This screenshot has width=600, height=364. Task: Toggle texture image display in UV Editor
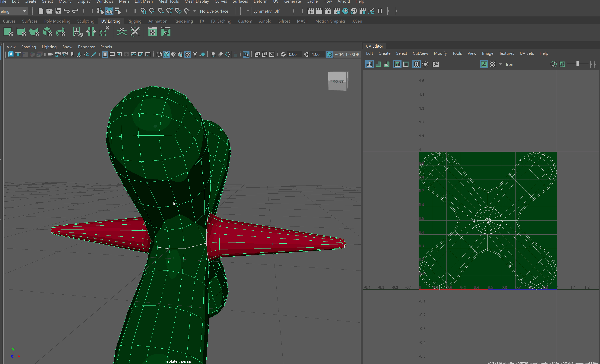[x=484, y=64]
